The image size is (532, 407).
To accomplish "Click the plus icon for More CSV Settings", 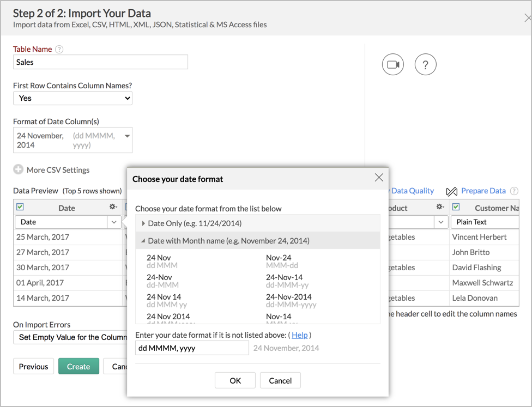I will [x=19, y=169].
